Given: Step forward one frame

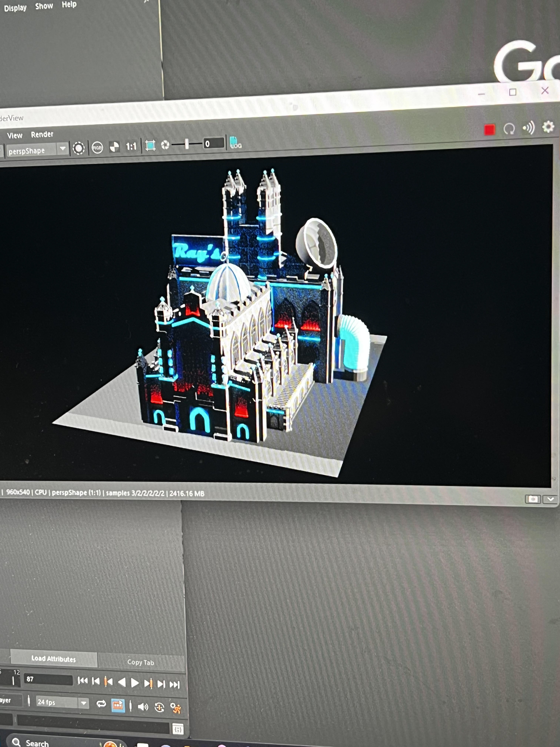Looking at the screenshot, I should click(161, 684).
